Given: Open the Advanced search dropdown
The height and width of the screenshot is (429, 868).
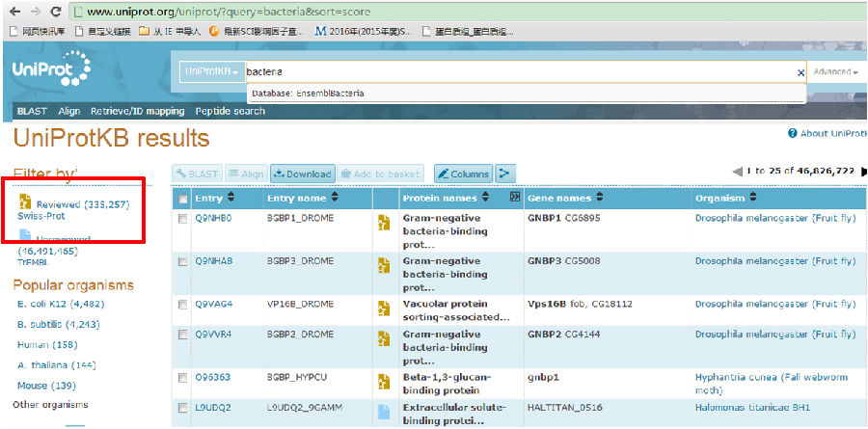Looking at the screenshot, I should click(836, 72).
